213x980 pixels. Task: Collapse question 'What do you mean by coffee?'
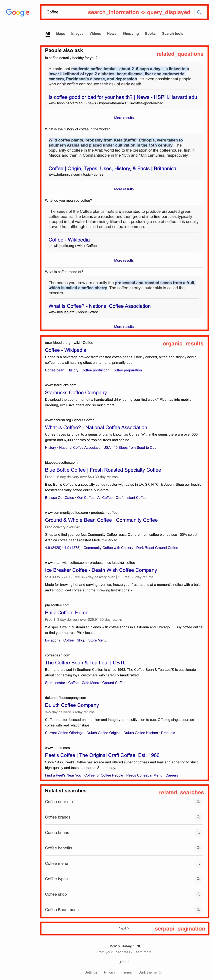point(68,201)
